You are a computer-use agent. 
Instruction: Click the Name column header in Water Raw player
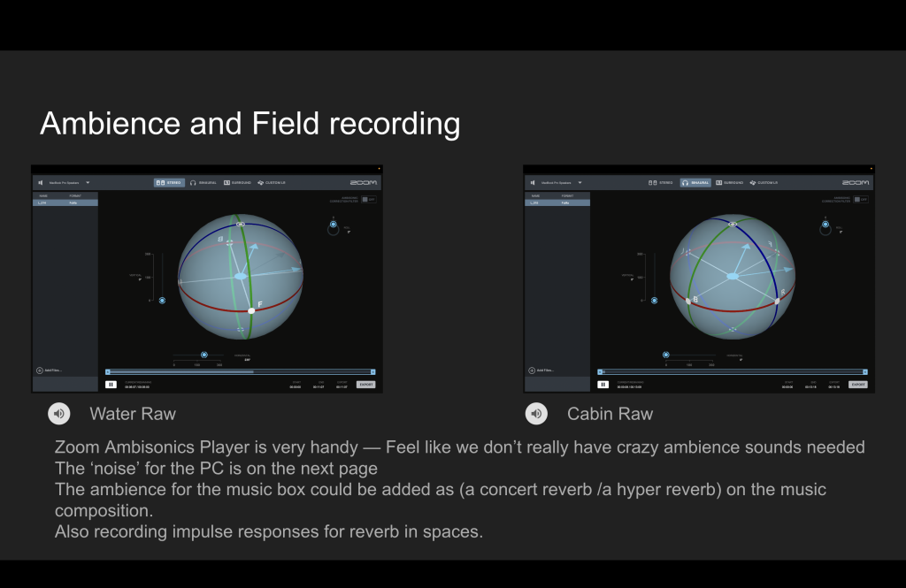click(43, 195)
